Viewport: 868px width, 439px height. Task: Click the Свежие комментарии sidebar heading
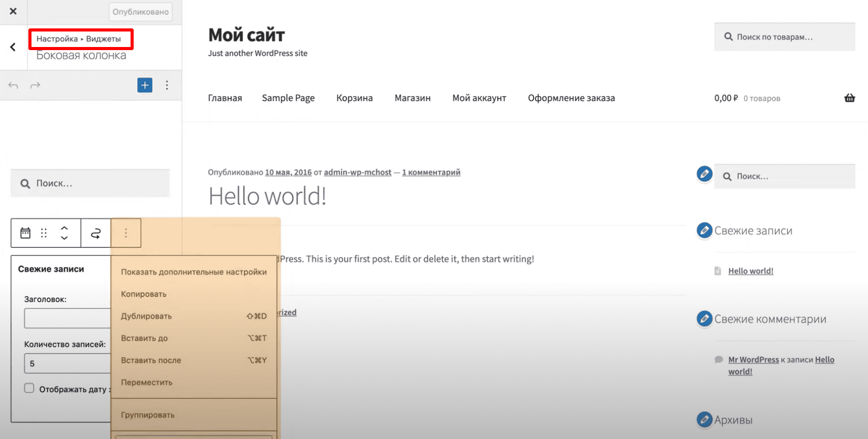(x=770, y=319)
